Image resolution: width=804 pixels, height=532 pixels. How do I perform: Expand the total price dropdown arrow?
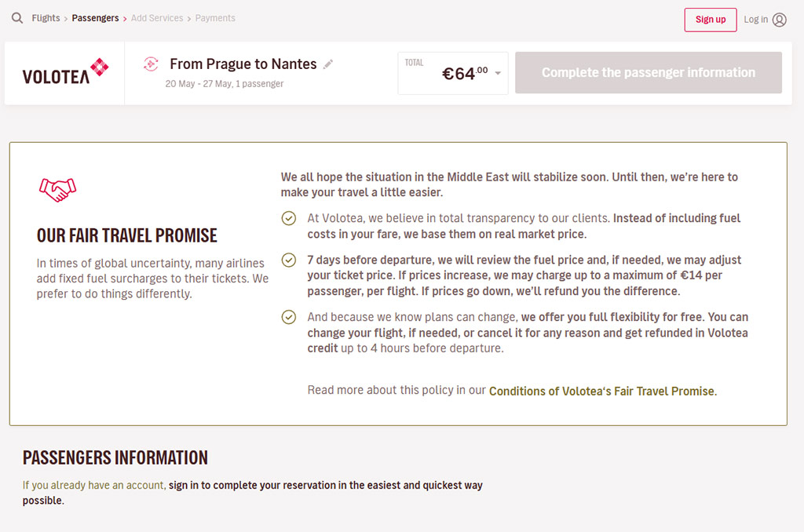point(498,74)
